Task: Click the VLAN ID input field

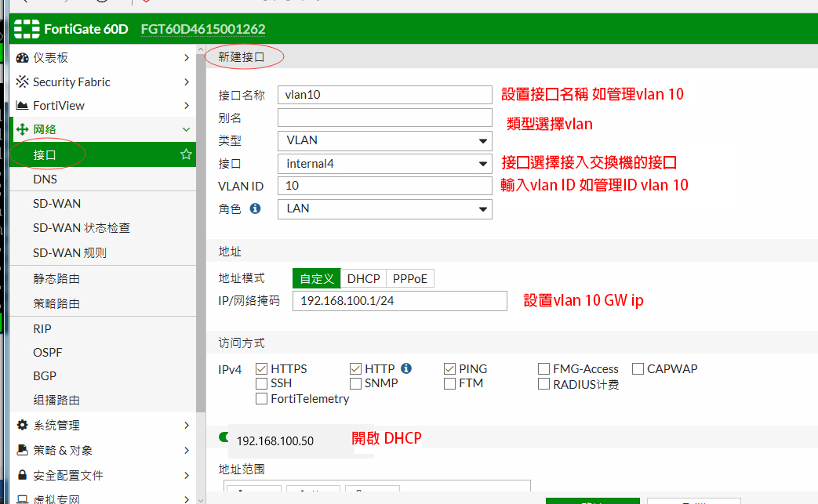Action: (x=385, y=186)
